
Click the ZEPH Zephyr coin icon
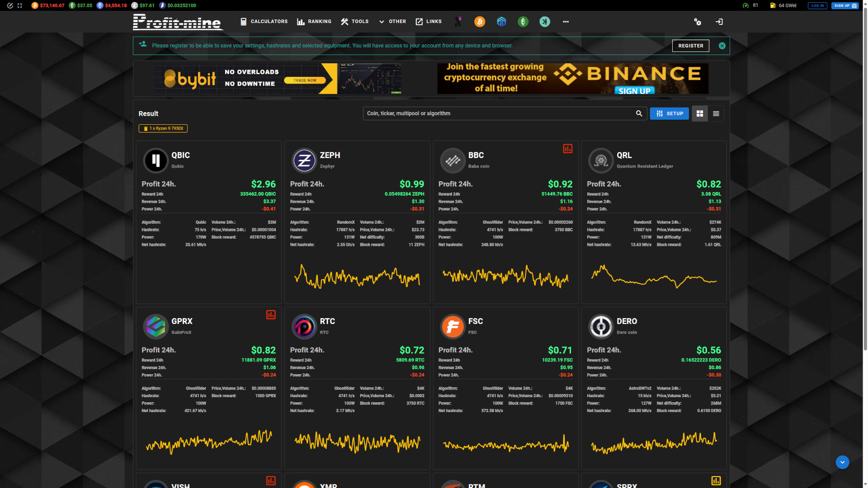(x=303, y=160)
